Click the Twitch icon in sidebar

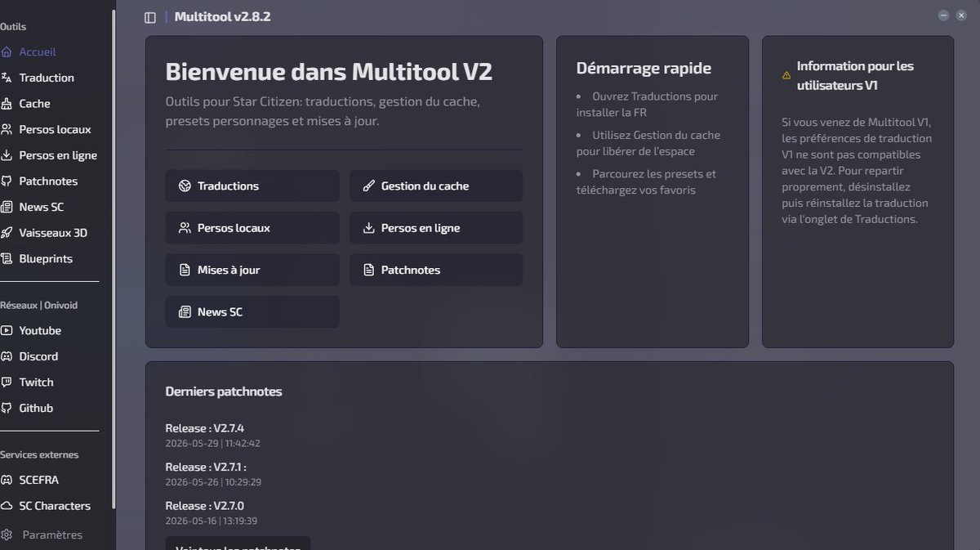click(x=7, y=382)
